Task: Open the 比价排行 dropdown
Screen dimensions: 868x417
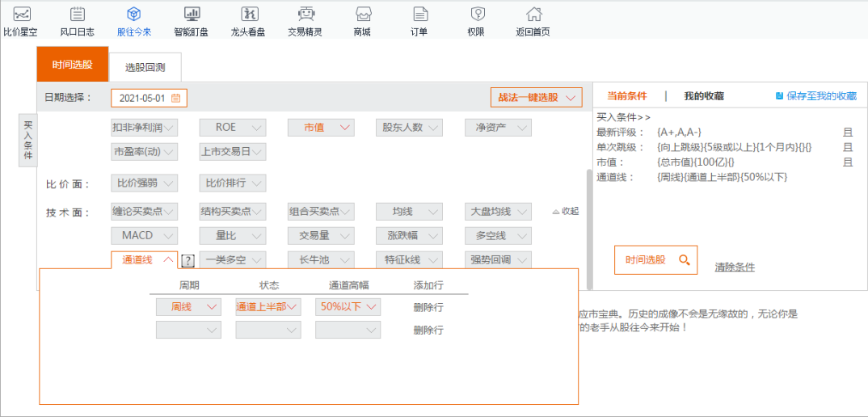Action: 233,183
